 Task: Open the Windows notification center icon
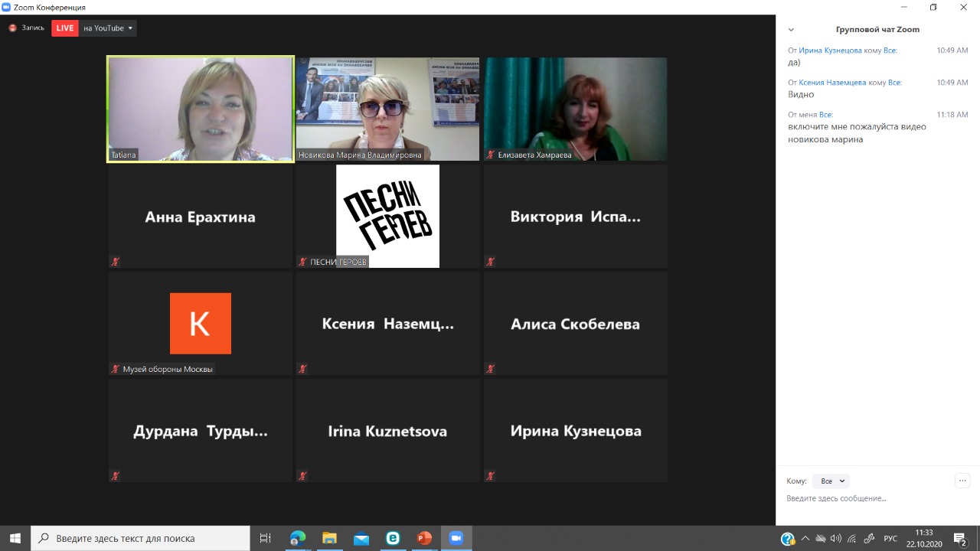coord(959,539)
